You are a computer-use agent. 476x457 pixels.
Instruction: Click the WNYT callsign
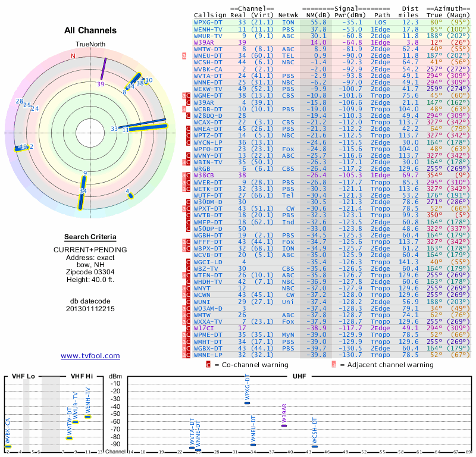click(x=202, y=289)
